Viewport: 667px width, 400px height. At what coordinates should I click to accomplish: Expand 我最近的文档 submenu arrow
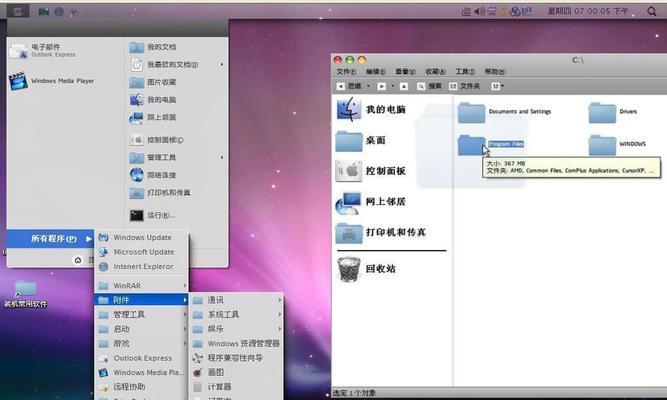coord(222,65)
